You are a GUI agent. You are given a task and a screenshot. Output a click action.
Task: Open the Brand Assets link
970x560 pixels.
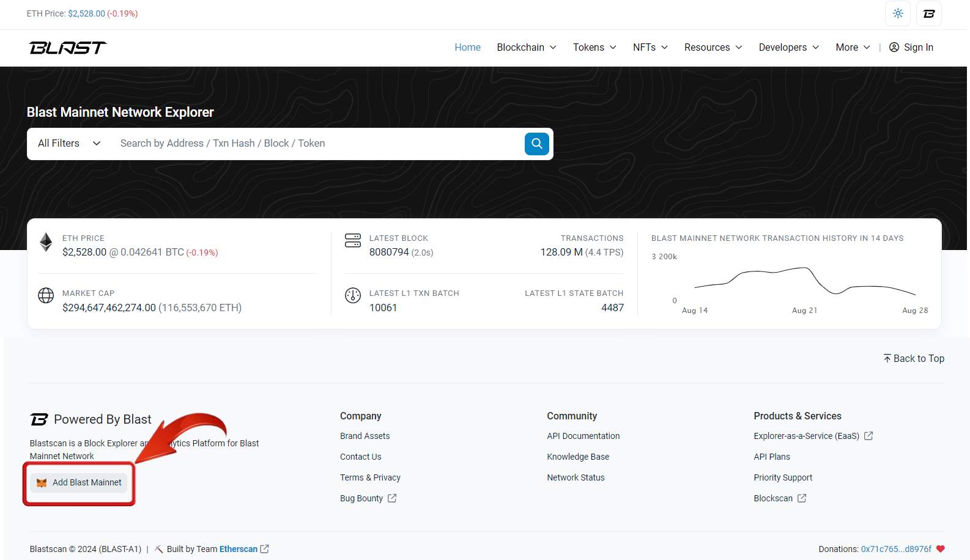pos(365,436)
